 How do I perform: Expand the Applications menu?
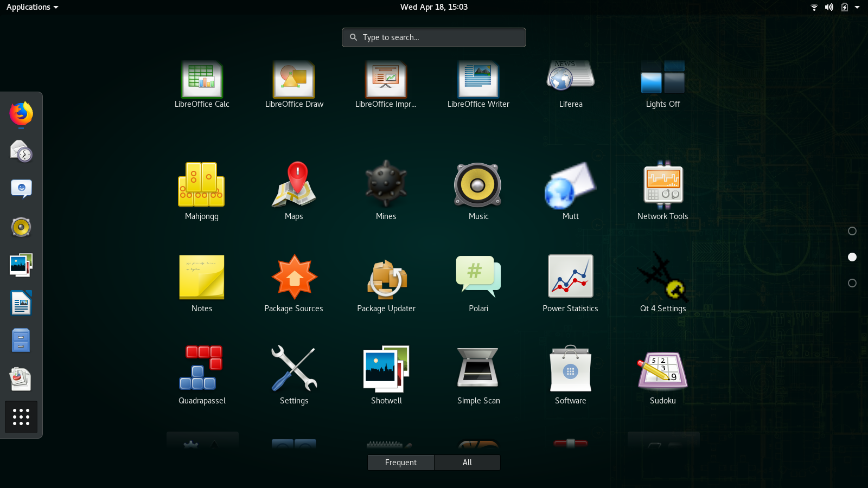click(32, 7)
